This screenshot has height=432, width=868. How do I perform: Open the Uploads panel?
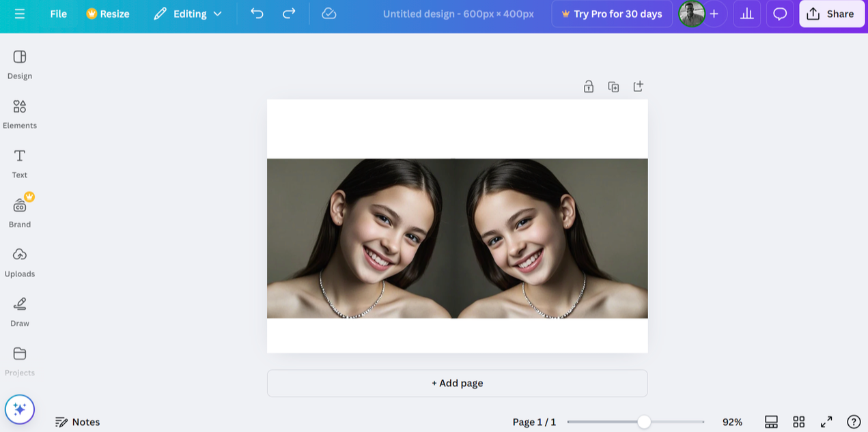click(20, 263)
